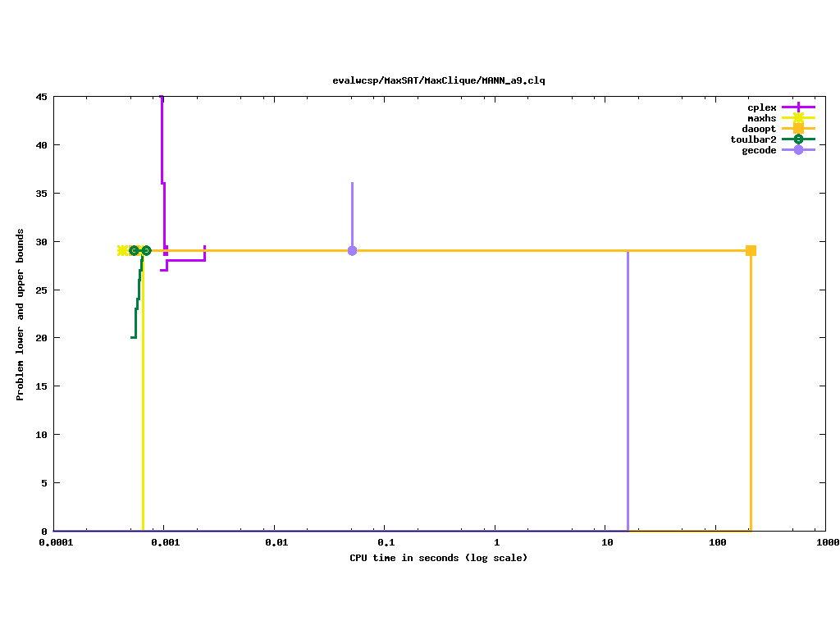Click the cplex purple line sample in legend
This screenshot has height=630, width=840.
tap(797, 107)
